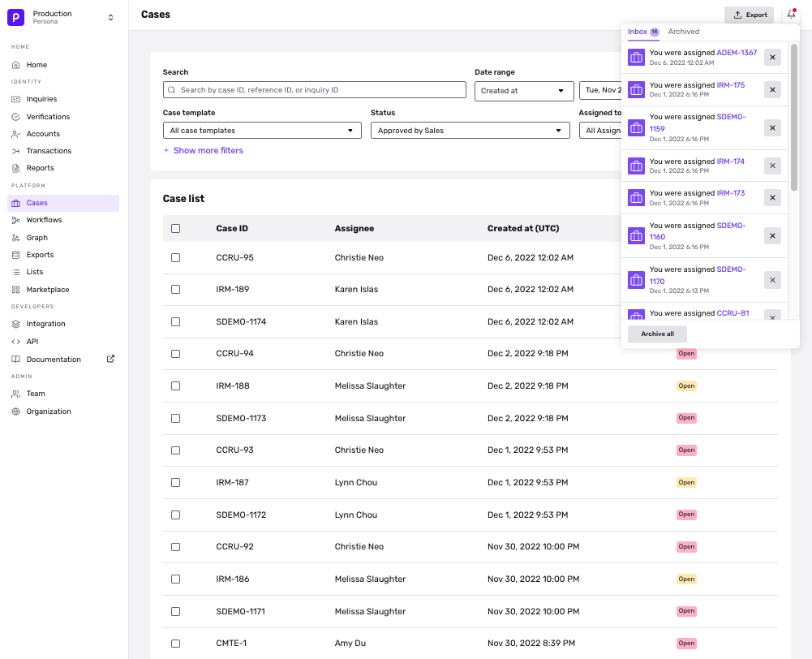The image size is (812, 659).
Task: Open the date range picker starting Tue, Nov
Action: (601, 91)
